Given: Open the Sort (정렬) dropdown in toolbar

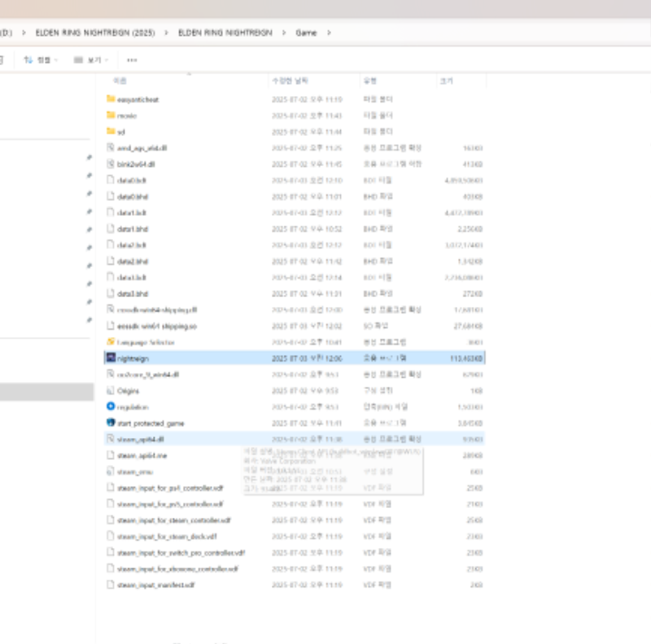Looking at the screenshot, I should click(x=41, y=60).
